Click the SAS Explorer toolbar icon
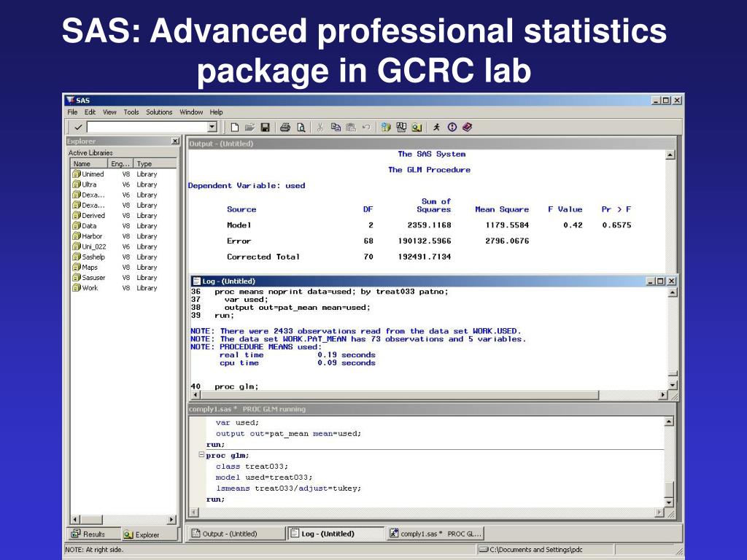 pos(417,127)
